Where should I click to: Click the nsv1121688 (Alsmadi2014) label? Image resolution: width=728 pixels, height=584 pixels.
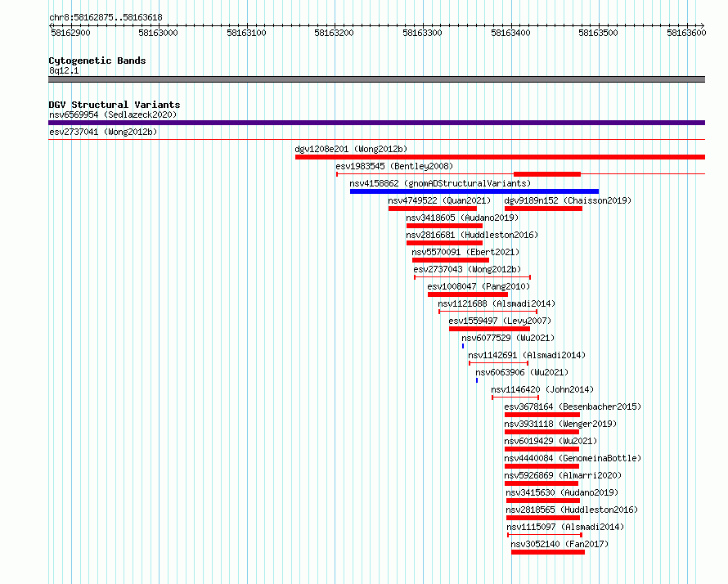pos(497,303)
